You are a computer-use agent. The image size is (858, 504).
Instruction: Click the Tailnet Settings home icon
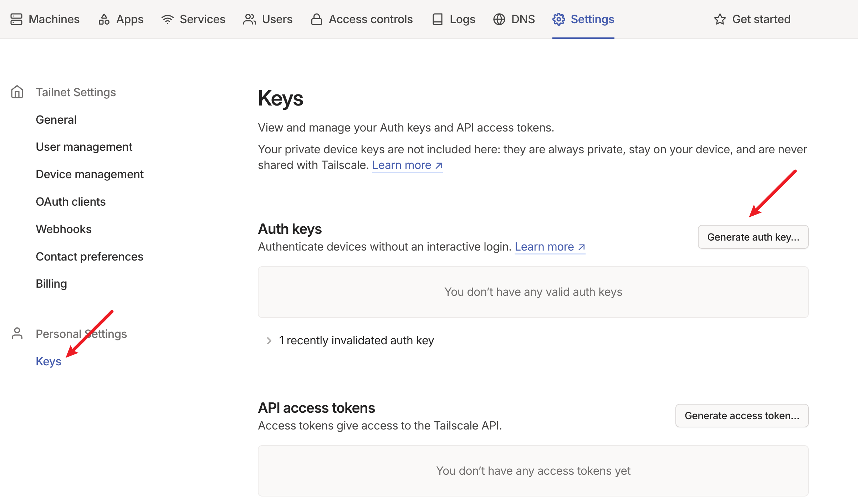click(17, 92)
